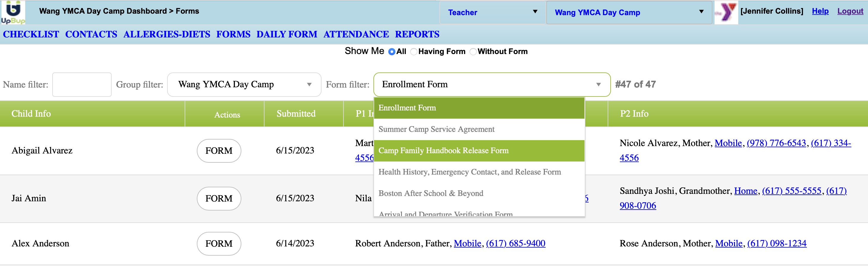Click the Jennifer Collins user name
Screen dimensions: 868x266
772,11
